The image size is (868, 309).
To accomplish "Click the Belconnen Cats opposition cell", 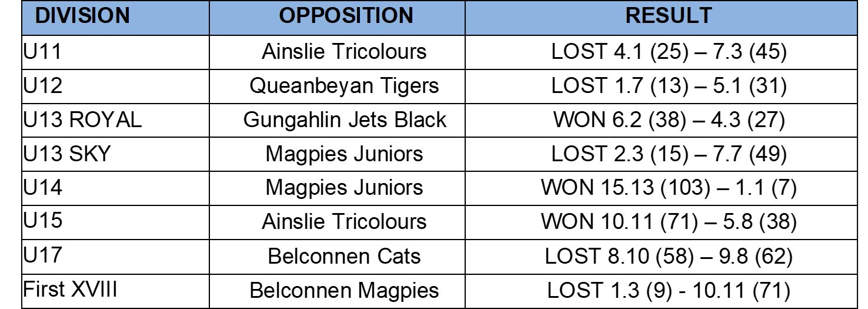I will (x=344, y=257).
